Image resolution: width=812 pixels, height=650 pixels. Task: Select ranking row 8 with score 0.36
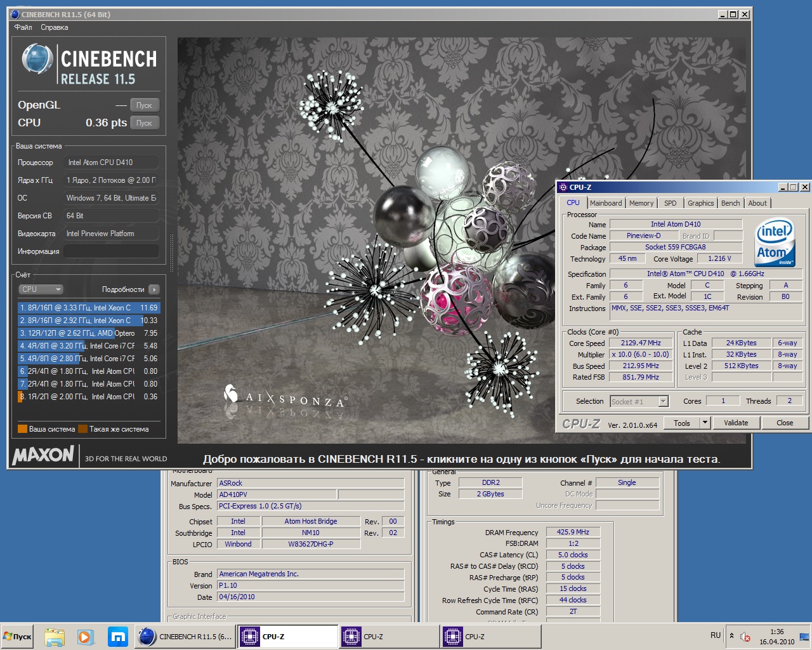tap(88, 397)
